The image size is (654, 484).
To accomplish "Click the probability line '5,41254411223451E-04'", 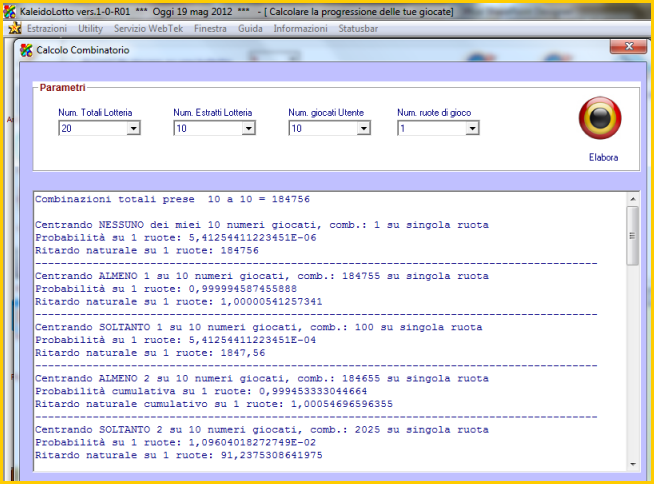I will point(176,340).
